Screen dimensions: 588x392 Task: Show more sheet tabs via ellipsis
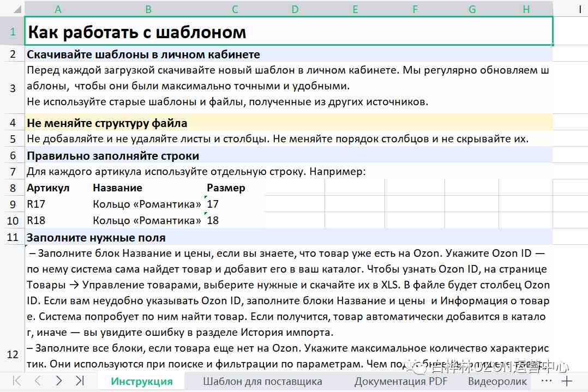(547, 381)
